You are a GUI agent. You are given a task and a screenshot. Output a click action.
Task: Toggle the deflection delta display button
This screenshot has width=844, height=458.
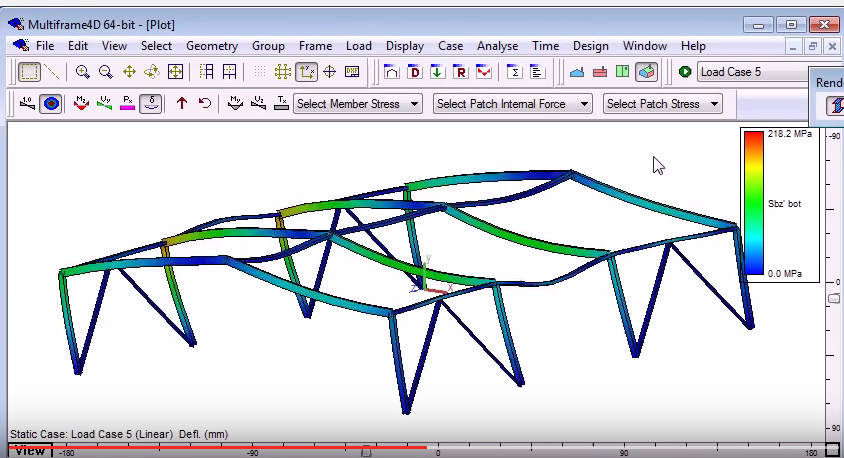coord(151,103)
